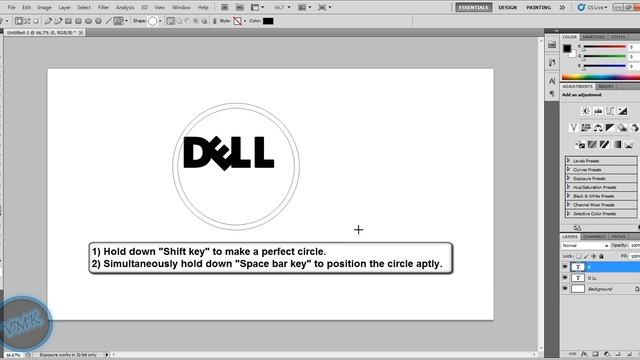Select the Rounded Rectangle shape tool

pos(78,21)
